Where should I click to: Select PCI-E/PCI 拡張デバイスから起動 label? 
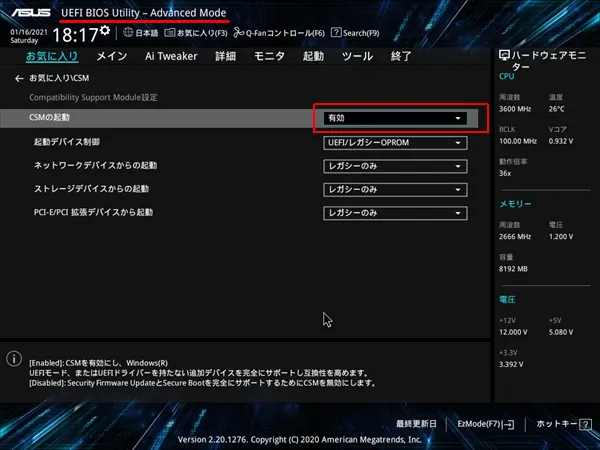(93, 212)
